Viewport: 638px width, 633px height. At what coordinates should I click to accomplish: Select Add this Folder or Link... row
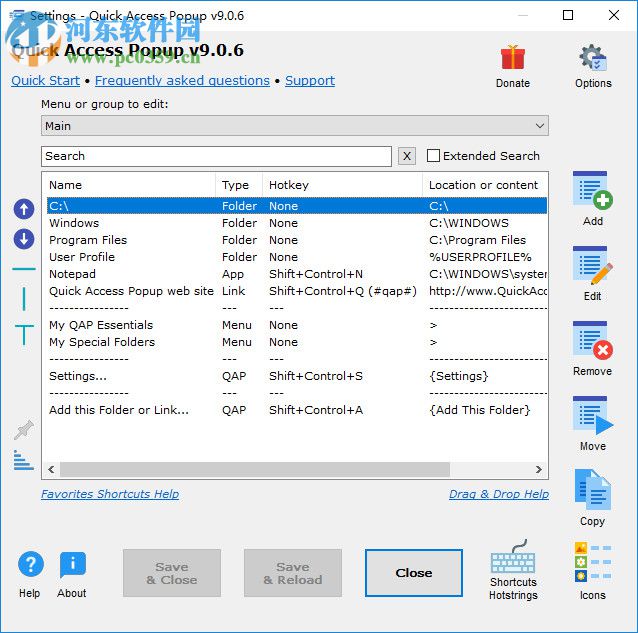297,410
